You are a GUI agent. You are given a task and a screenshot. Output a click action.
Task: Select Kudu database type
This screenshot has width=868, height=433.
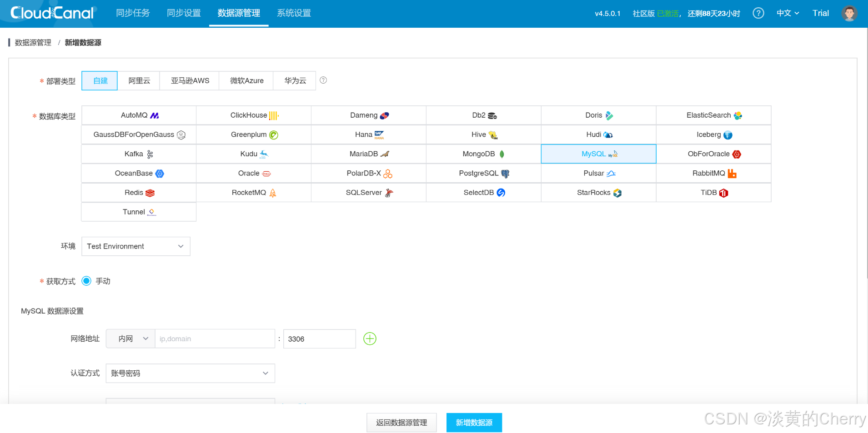click(x=254, y=154)
